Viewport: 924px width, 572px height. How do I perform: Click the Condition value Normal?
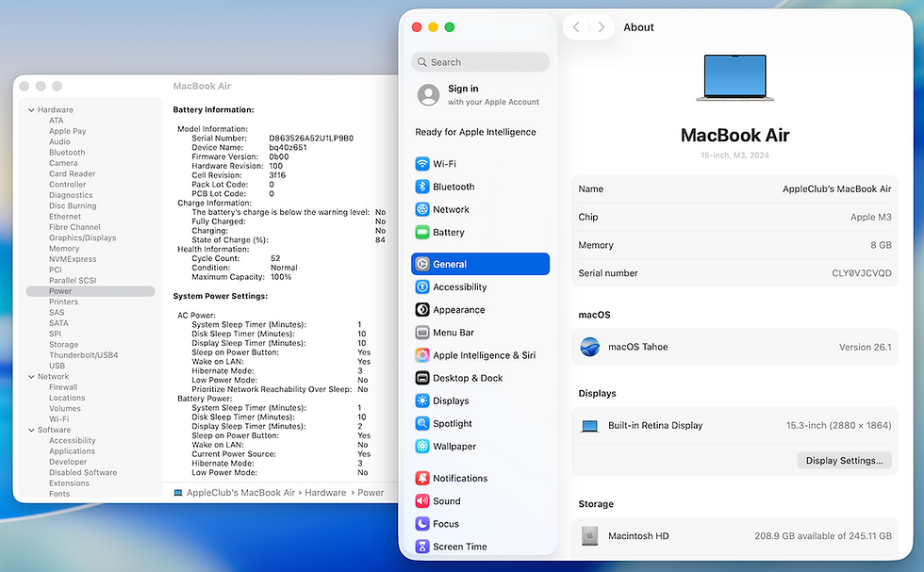pyautogui.click(x=284, y=268)
